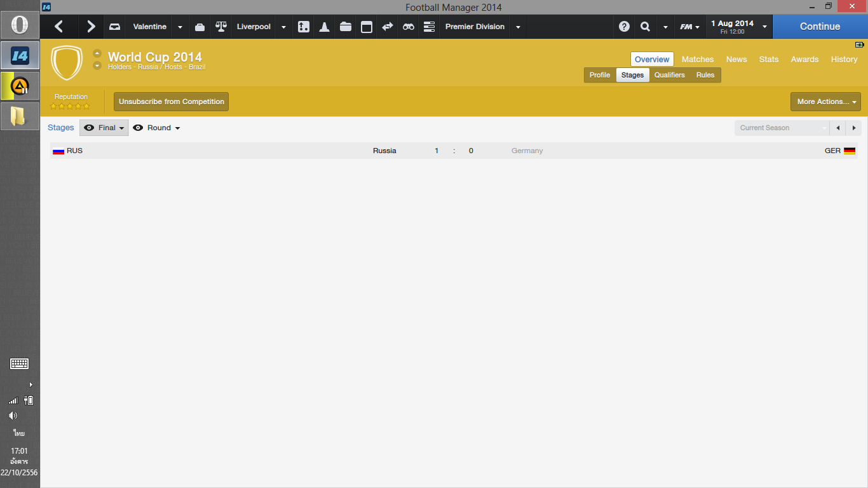Switch to the Matches tab
The image size is (868, 488).
(x=698, y=59)
